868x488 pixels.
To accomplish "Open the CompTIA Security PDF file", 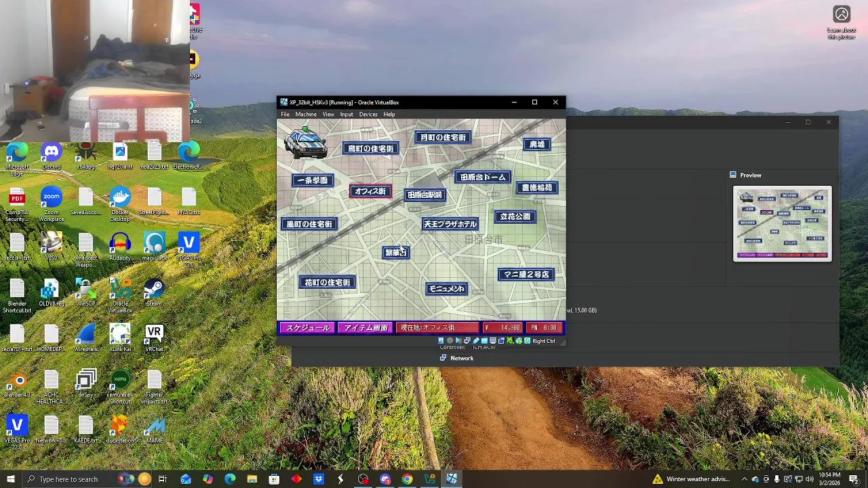I will coord(17,205).
